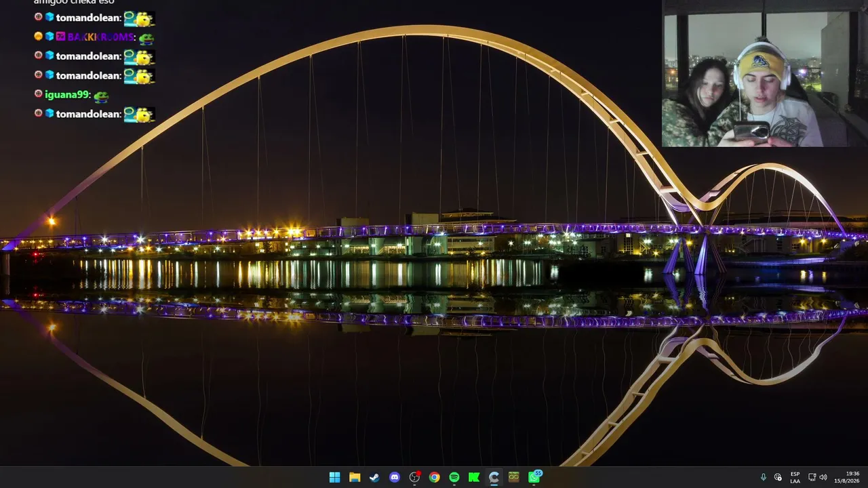This screenshot has width=868, height=488.
Task: Click the BAKKKROOMS username in chat
Action: point(101,37)
